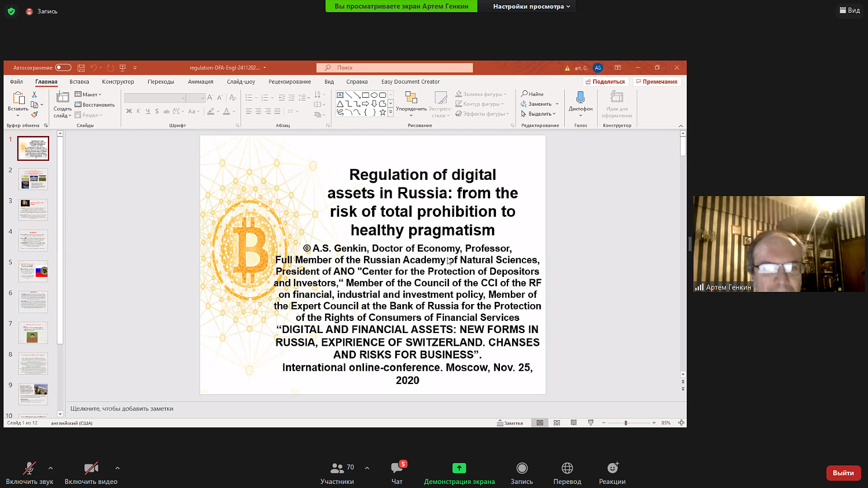Open the Макет layout dropdown

point(88,94)
